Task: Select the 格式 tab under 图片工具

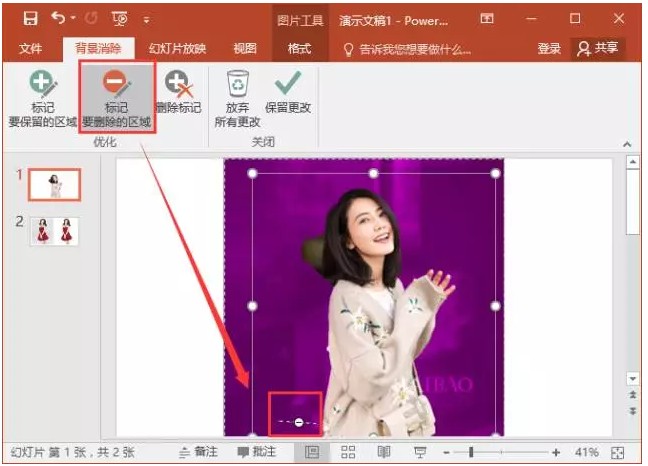Action: point(299,48)
